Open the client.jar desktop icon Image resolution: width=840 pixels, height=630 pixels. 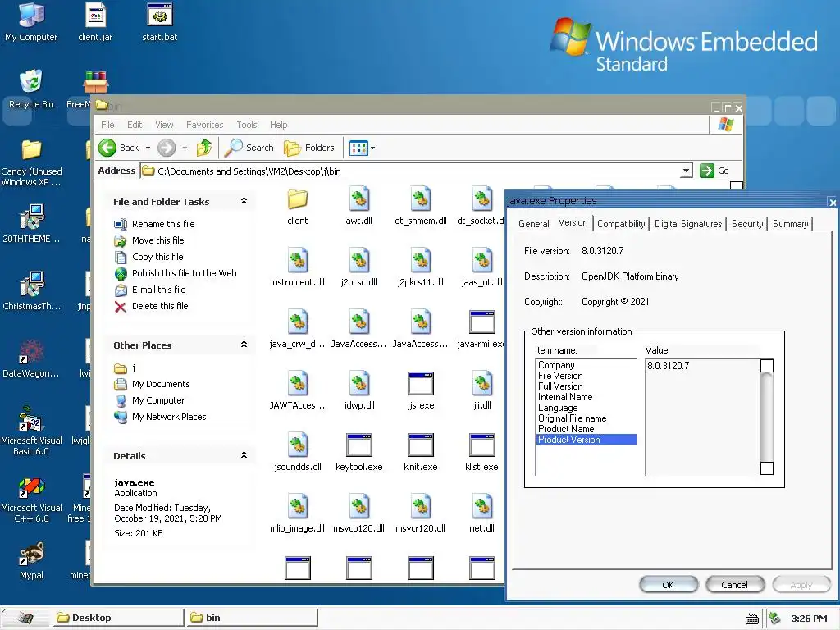click(x=95, y=22)
